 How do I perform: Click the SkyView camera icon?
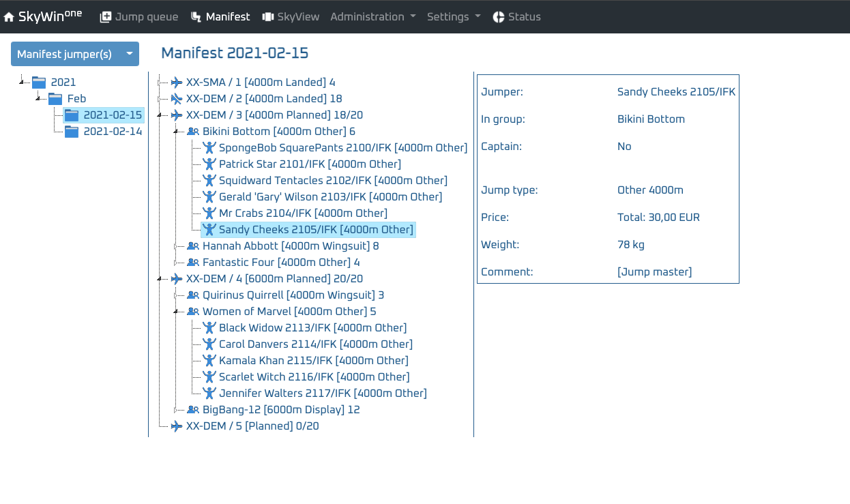pyautogui.click(x=267, y=17)
